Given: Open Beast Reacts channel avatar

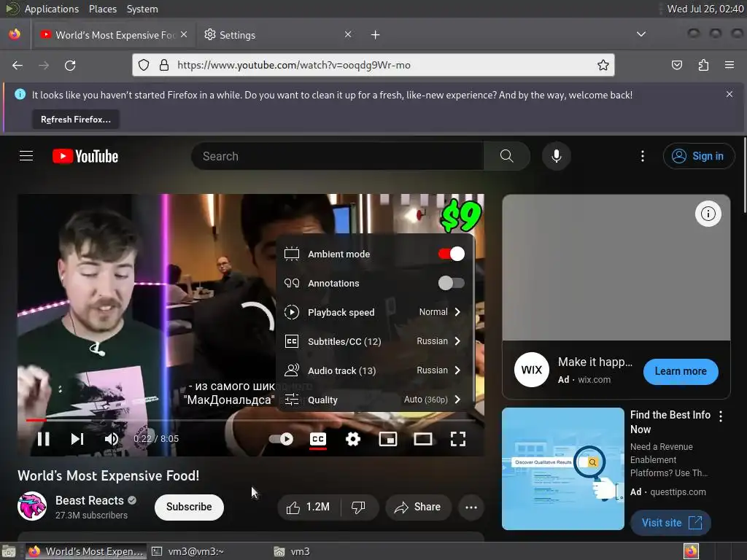Looking at the screenshot, I should (x=32, y=506).
